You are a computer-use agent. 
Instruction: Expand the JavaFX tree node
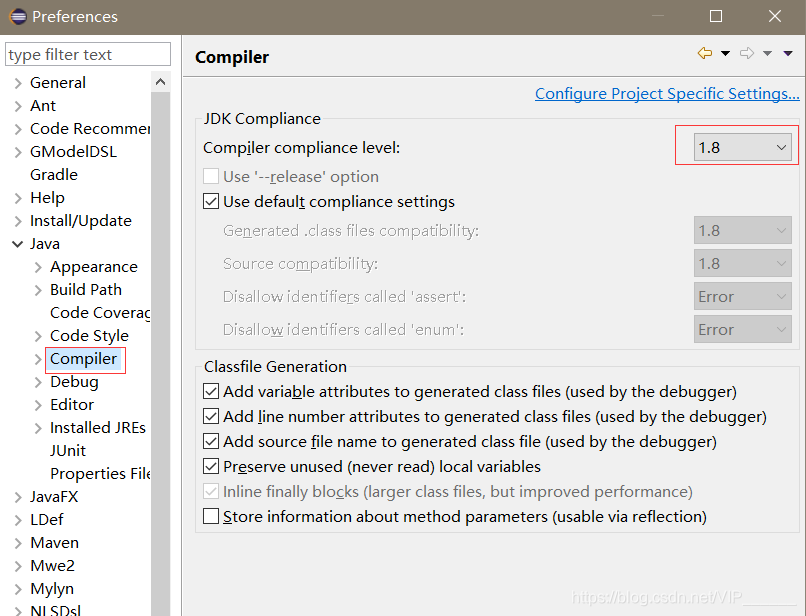[18, 497]
